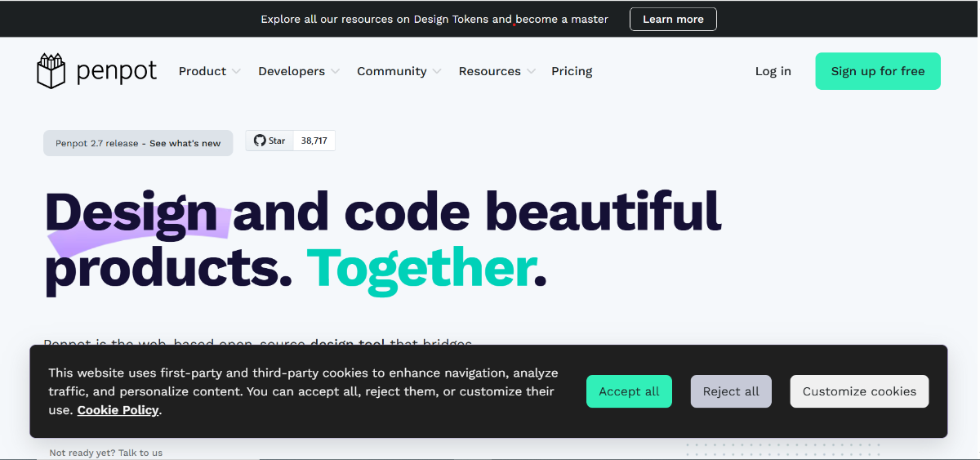Expand the Product menu chevron
980x460 pixels.
(x=236, y=72)
